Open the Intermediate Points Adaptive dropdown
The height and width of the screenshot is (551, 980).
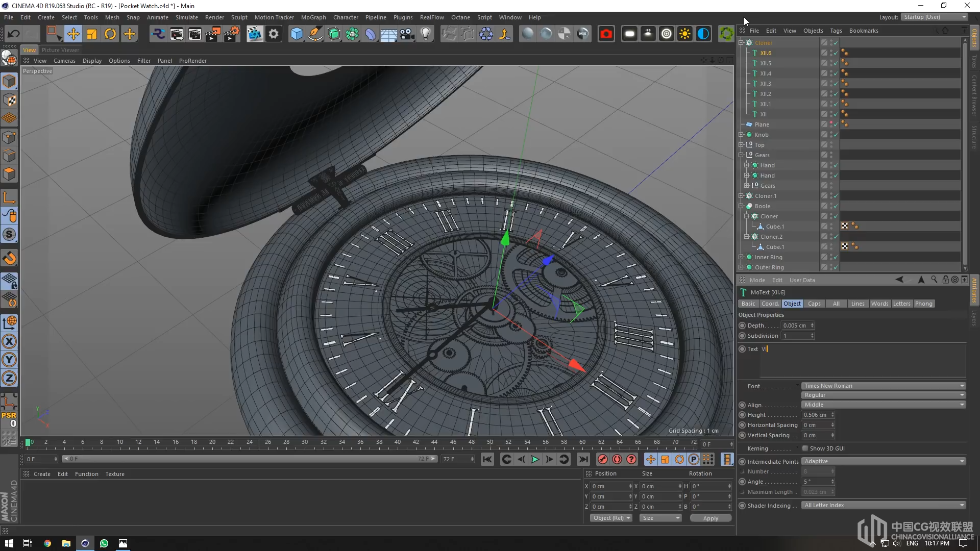point(884,462)
